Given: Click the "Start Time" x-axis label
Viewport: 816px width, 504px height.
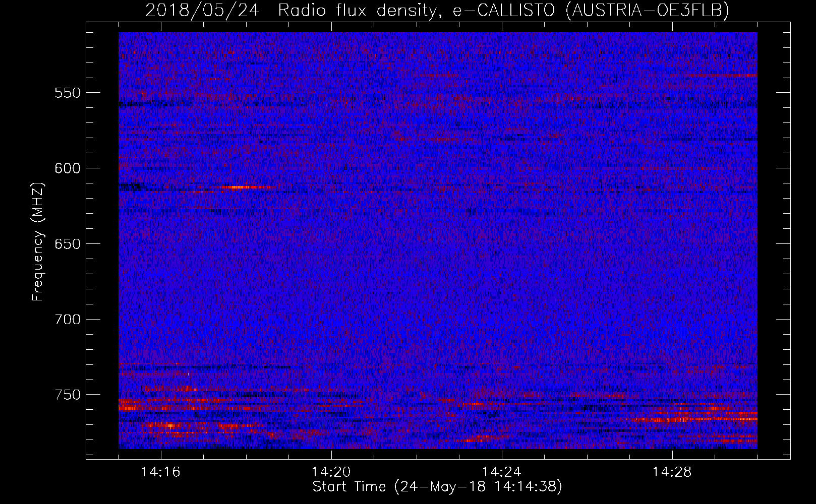Looking at the screenshot, I should point(437,487).
